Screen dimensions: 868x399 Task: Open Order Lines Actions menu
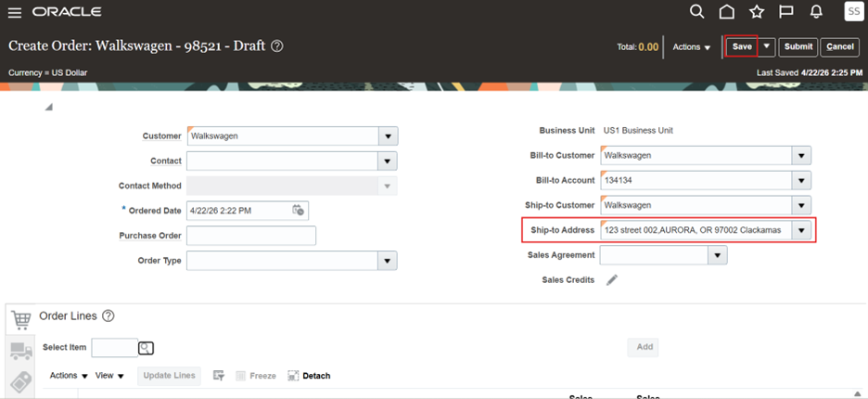click(70, 376)
